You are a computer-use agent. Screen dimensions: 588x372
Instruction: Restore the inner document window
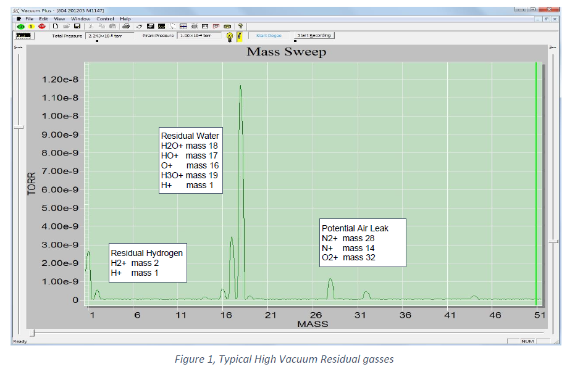(547, 19)
